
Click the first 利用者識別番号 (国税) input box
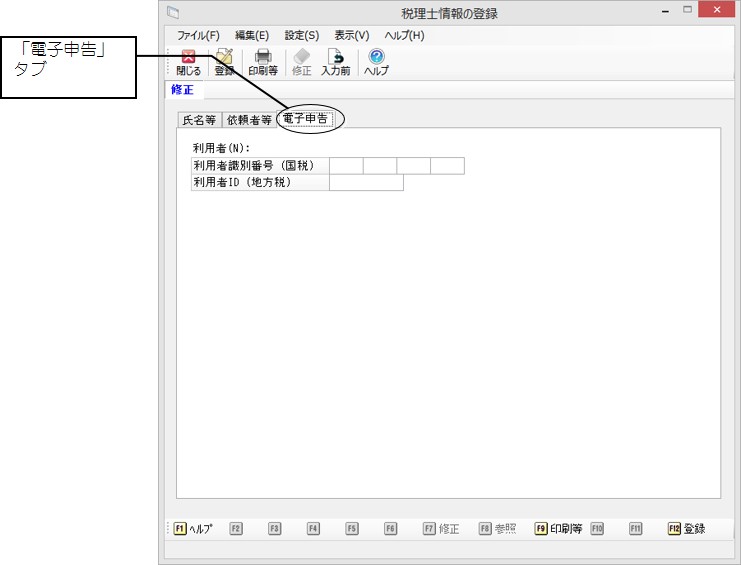point(346,166)
